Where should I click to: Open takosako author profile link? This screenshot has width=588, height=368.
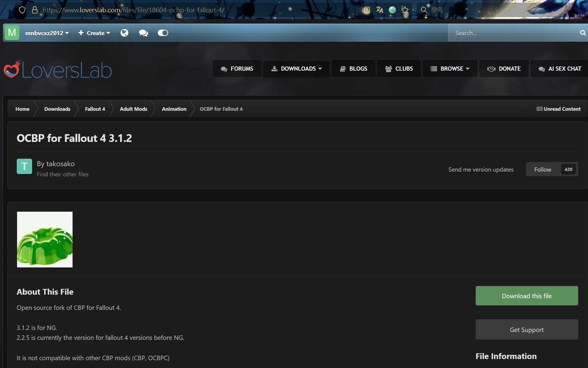tap(60, 164)
